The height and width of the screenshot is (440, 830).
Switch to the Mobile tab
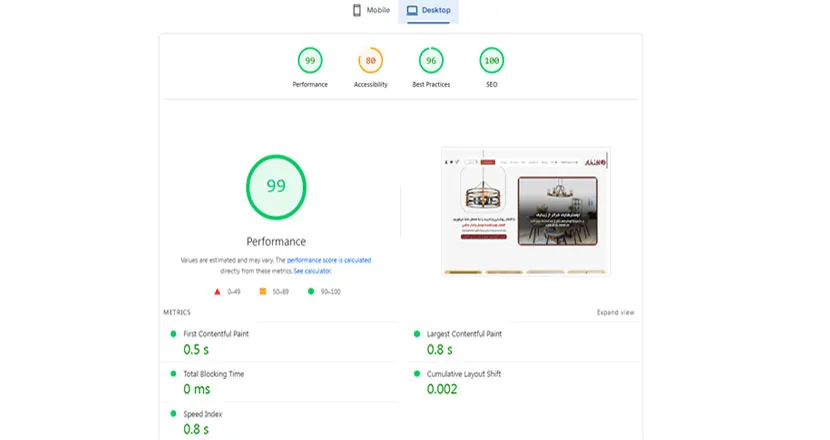[371, 11]
